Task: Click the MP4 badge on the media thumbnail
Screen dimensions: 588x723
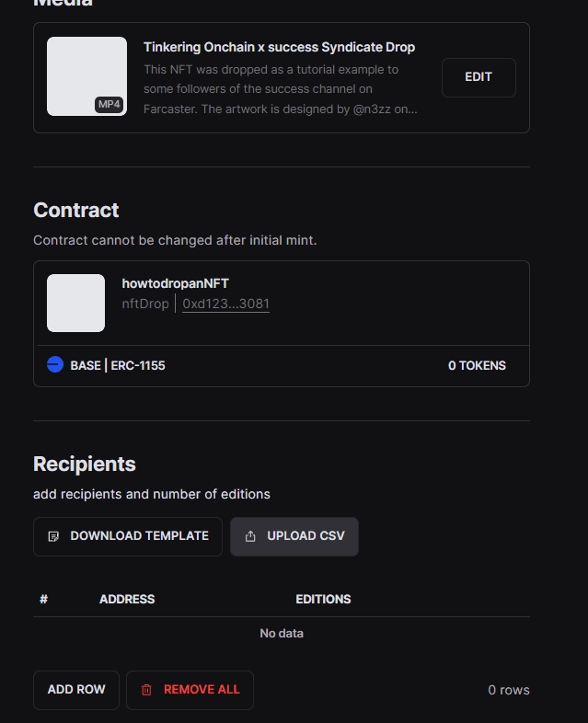Action: 109,104
